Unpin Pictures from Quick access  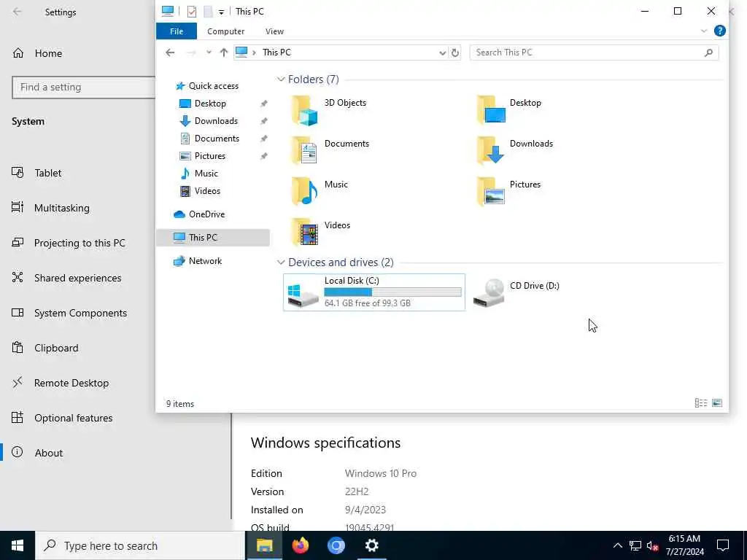(263, 156)
